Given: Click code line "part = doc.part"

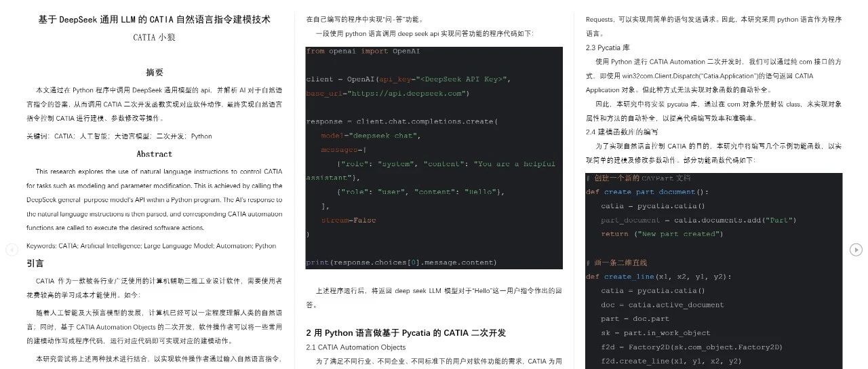Looking at the screenshot, I should [635, 319].
